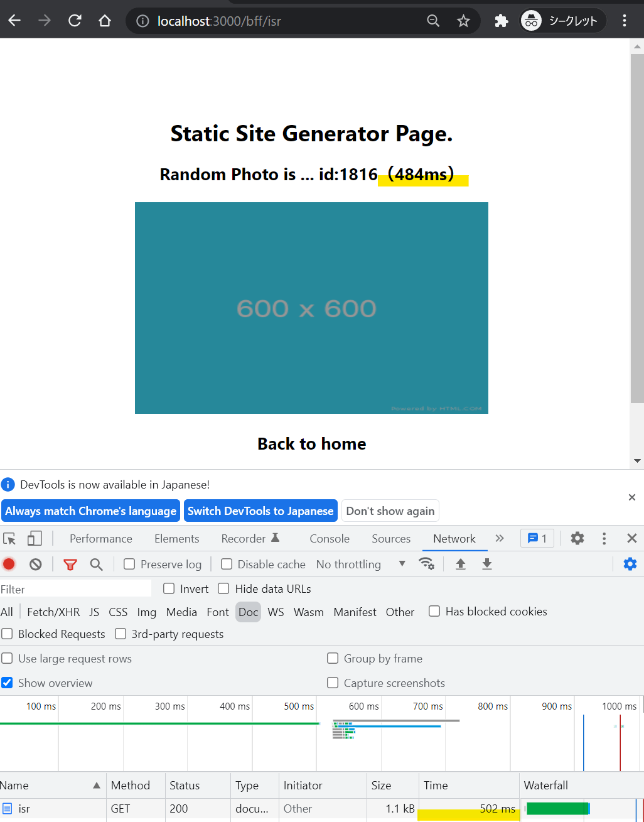Click the network Filter text field
This screenshot has width=644, height=822.
tap(75, 589)
